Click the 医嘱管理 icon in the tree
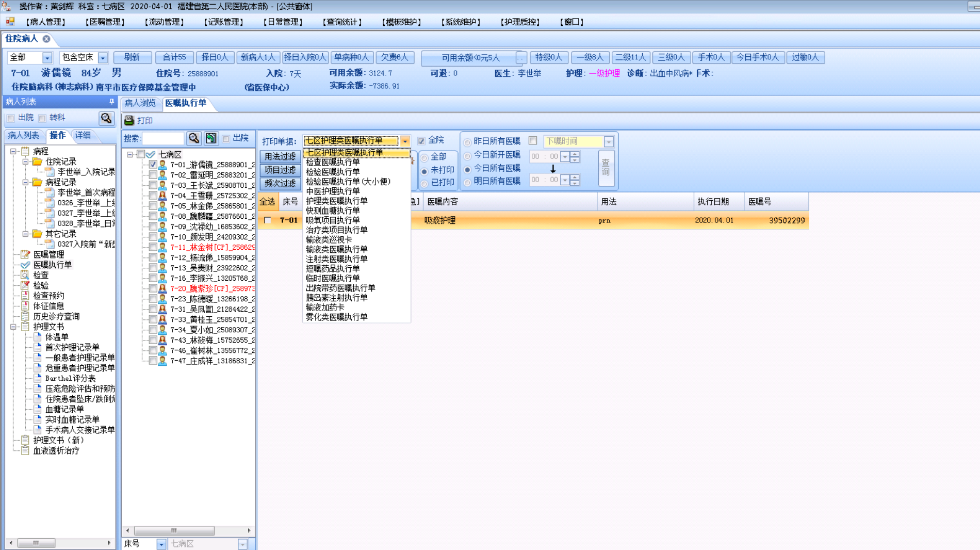 pyautogui.click(x=25, y=254)
